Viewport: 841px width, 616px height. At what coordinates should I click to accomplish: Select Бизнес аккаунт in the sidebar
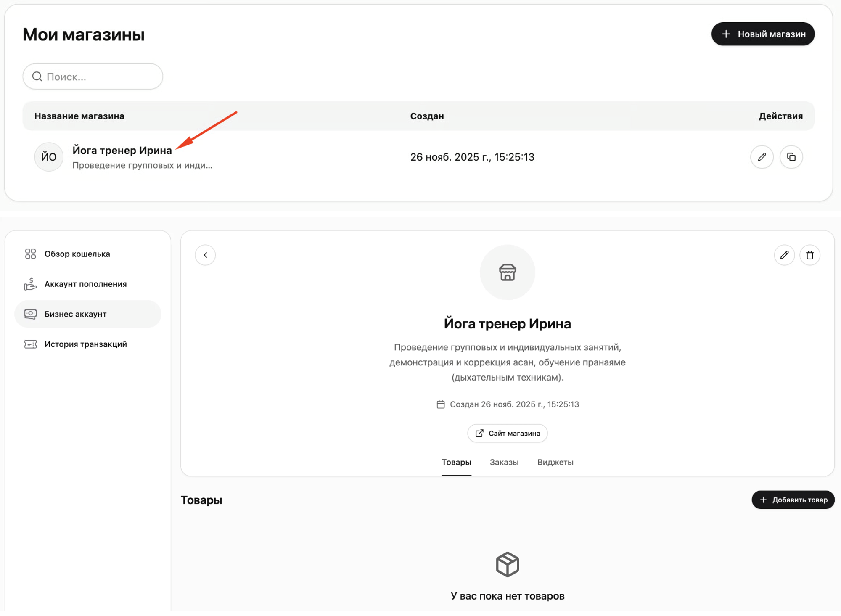coord(76,314)
